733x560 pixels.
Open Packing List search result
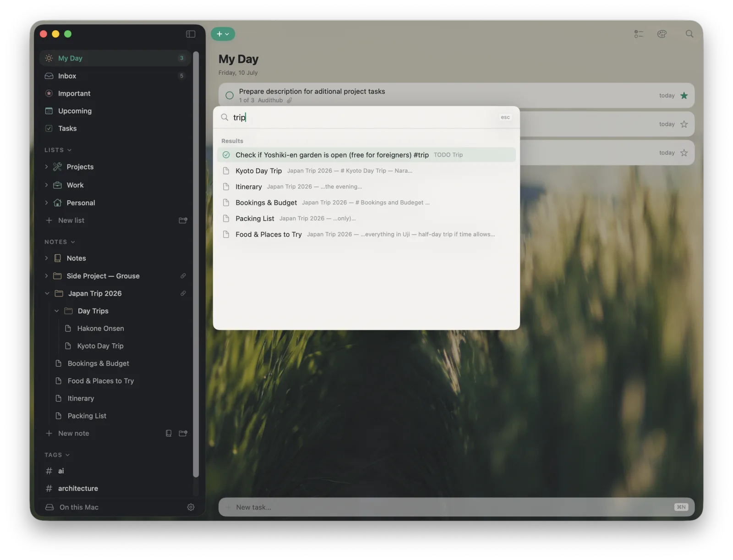click(x=366, y=219)
